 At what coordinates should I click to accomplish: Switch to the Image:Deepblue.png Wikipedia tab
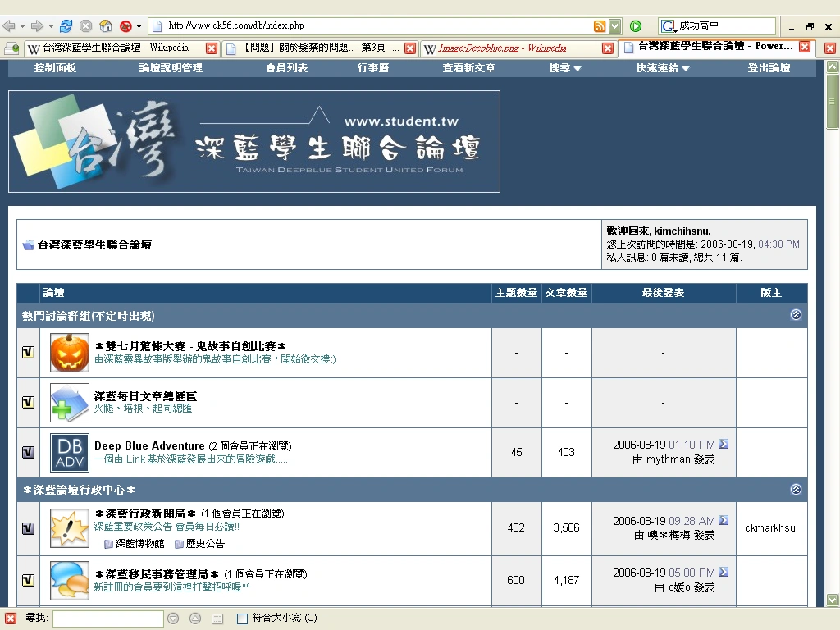(x=510, y=48)
